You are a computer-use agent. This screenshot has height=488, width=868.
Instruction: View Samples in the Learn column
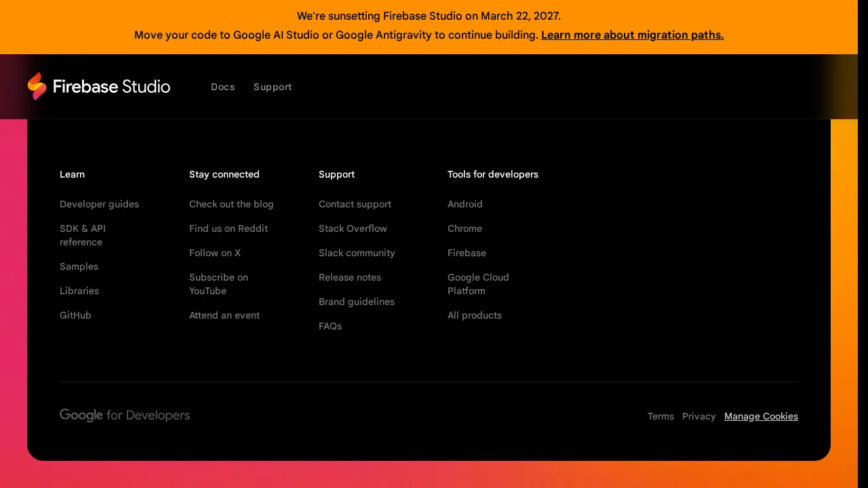(x=79, y=266)
